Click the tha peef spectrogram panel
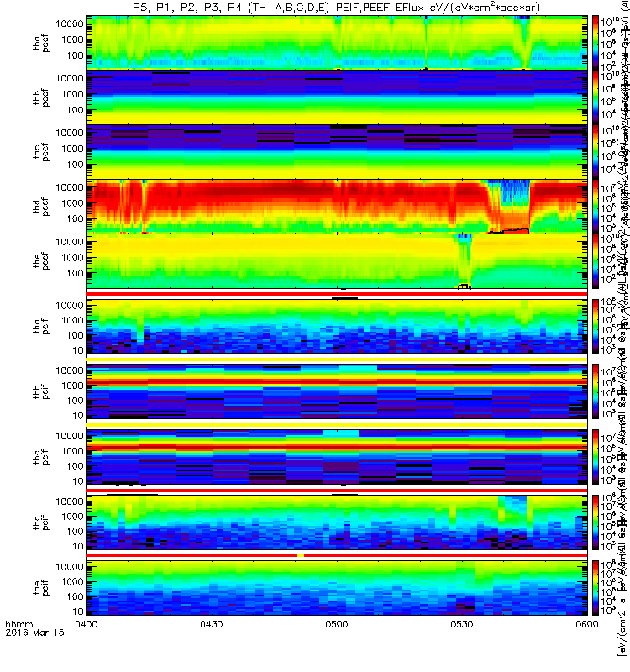 tap(337, 43)
